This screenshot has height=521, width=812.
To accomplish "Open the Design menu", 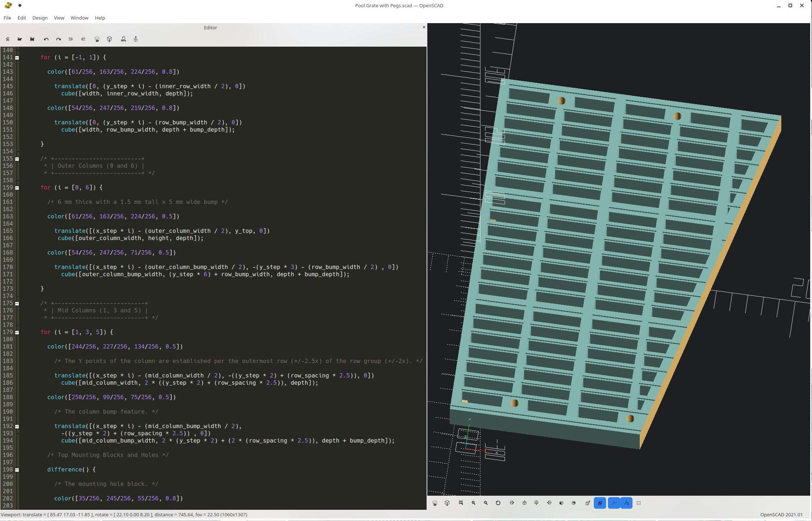I will pyautogui.click(x=40, y=18).
